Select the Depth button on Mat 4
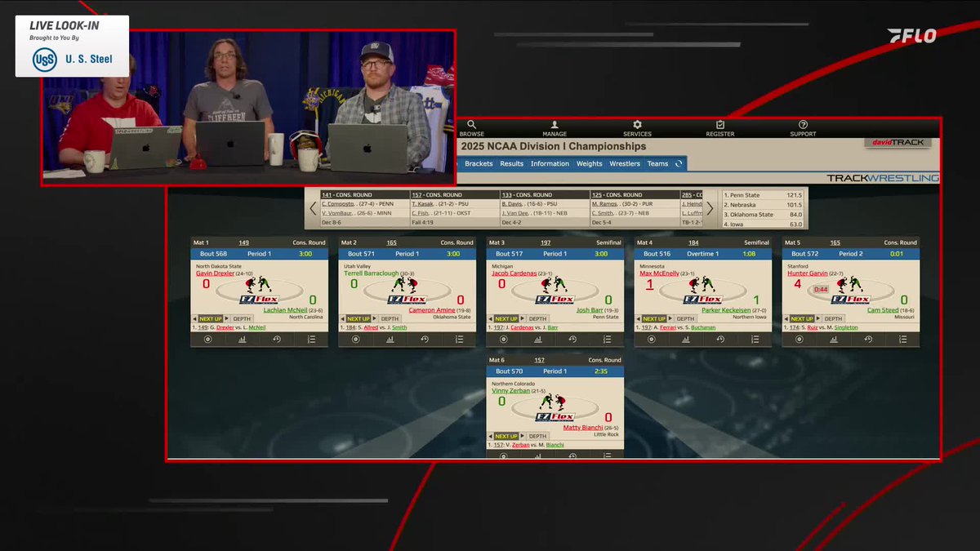This screenshot has height=551, width=980. point(685,319)
